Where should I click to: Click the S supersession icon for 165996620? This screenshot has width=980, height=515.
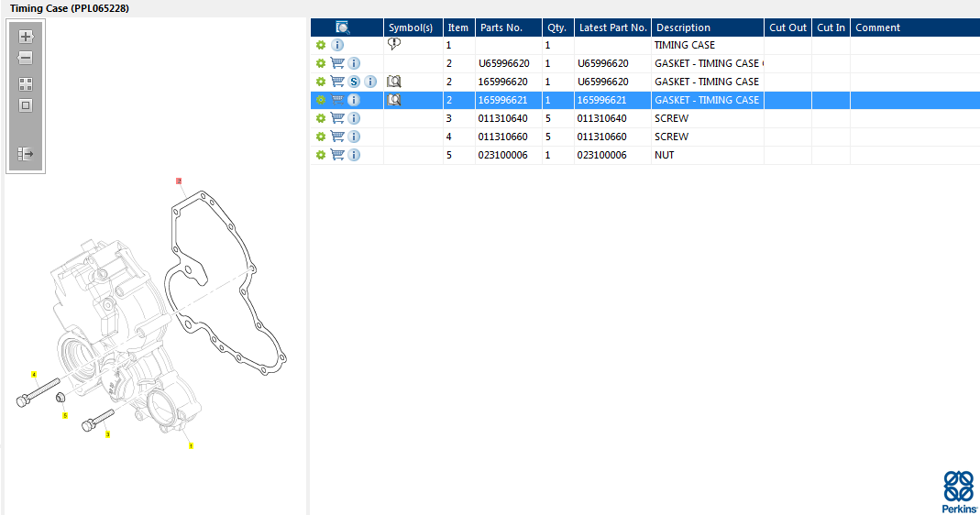354,82
